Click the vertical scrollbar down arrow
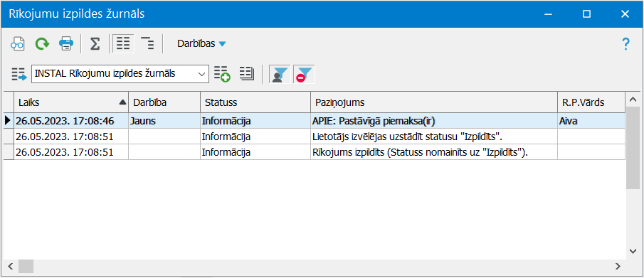 point(633,251)
